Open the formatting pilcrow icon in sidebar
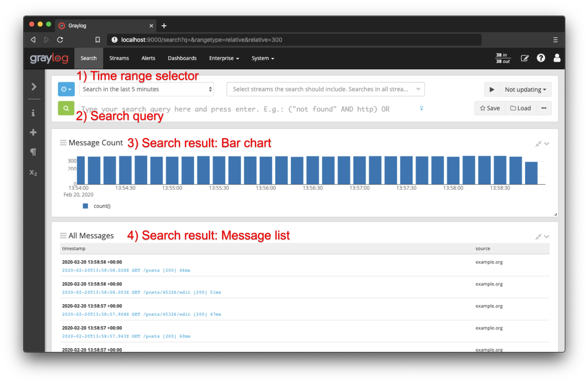Viewport: 588px width, 383px height. pyautogui.click(x=33, y=152)
